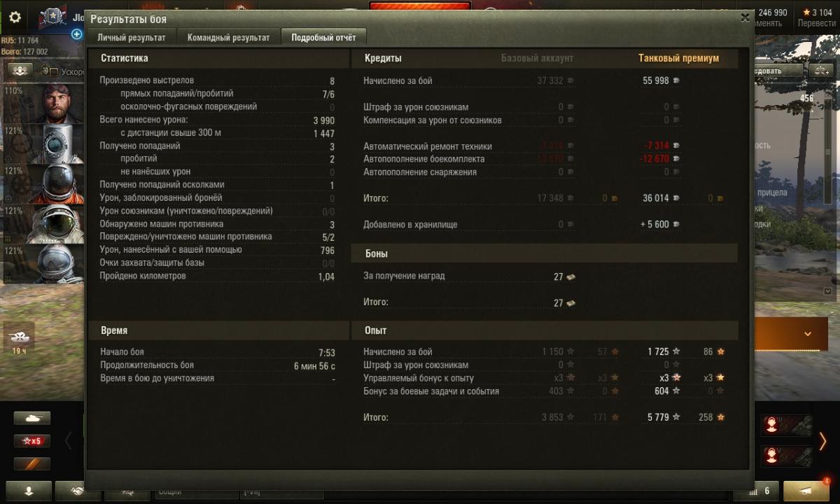Click the download arrow button at bottom left
This screenshot has height=504, width=840.
[29, 491]
